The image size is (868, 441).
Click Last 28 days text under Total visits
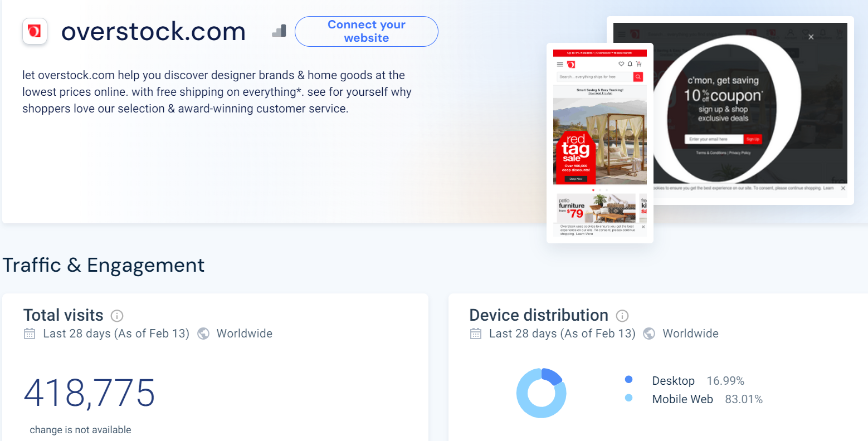[x=116, y=334]
